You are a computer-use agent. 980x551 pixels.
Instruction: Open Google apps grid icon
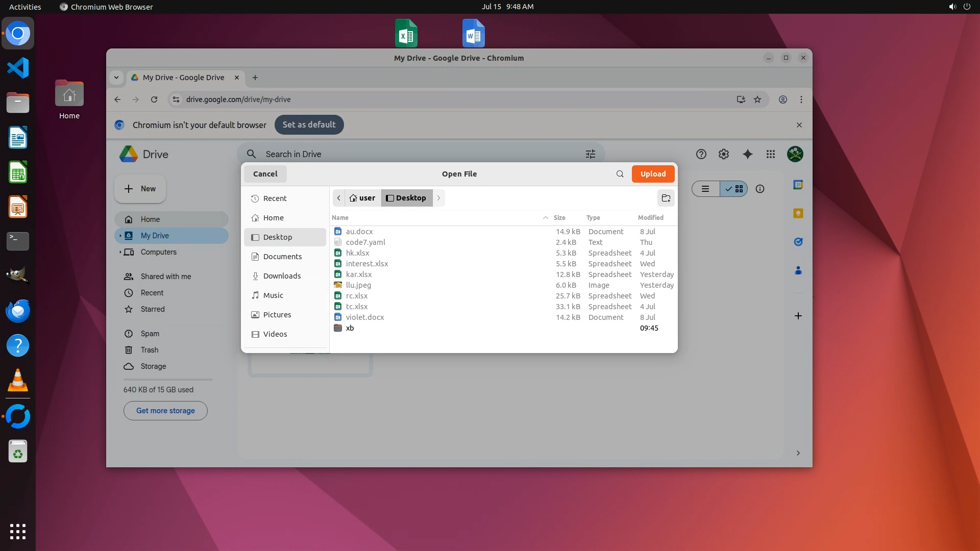click(x=770, y=154)
